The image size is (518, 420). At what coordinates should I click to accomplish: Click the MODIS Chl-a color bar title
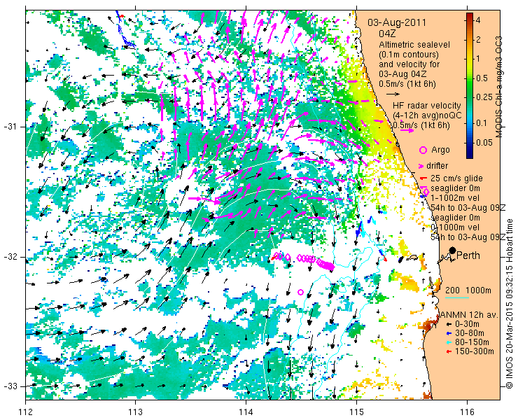[499, 87]
